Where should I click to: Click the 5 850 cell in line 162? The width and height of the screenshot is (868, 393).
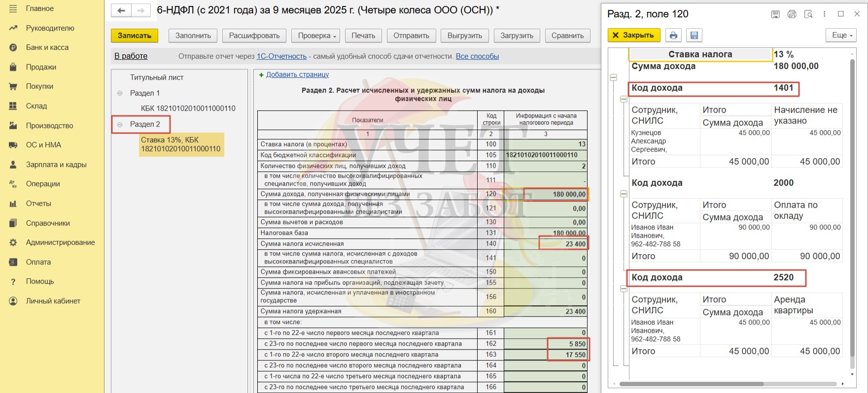click(546, 344)
